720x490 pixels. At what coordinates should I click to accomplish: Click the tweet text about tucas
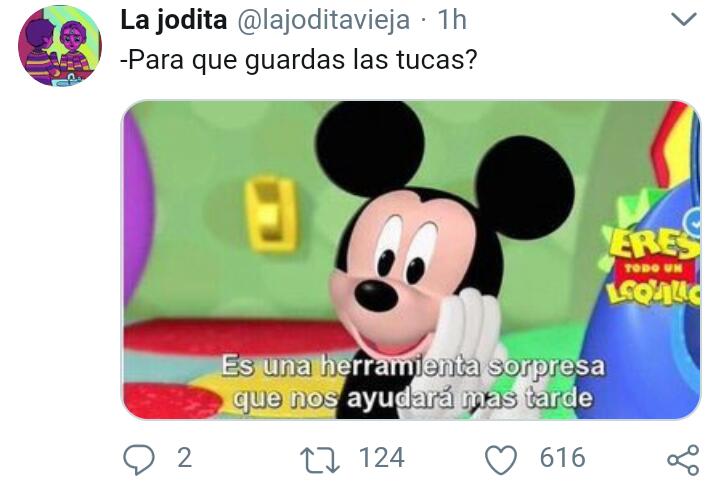pyautogui.click(x=299, y=60)
